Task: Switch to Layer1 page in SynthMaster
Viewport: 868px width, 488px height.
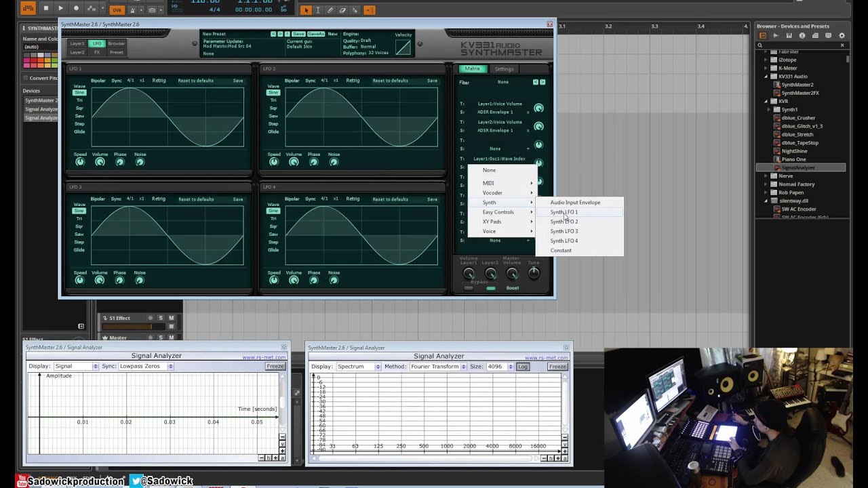Action: tap(77, 43)
